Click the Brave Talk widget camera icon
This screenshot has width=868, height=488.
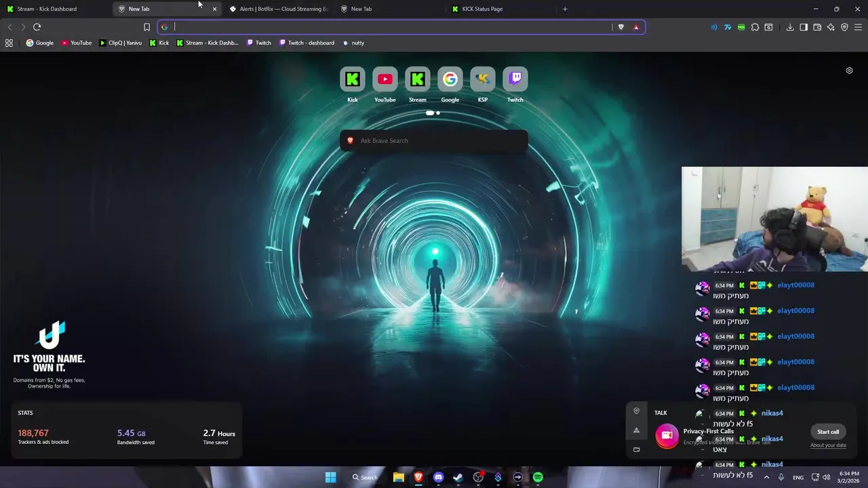[667, 435]
